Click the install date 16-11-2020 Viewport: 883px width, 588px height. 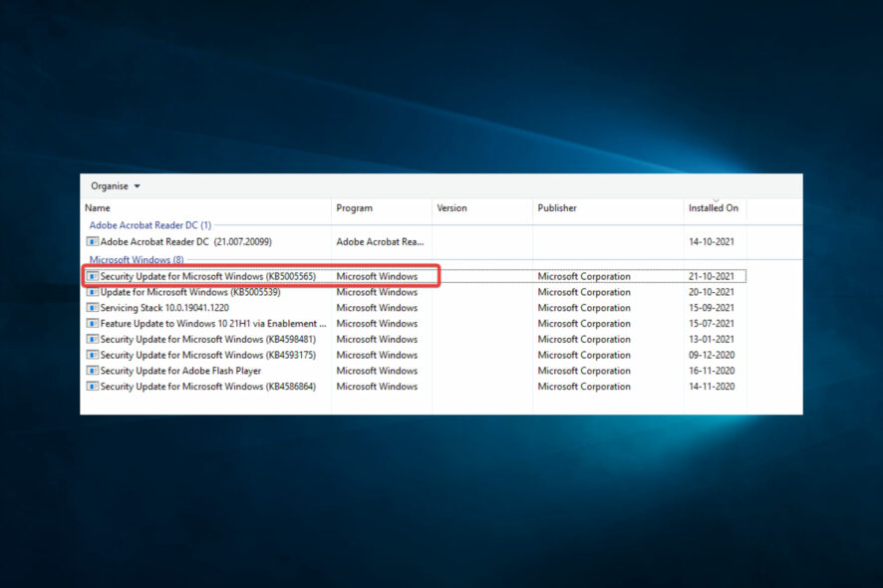pos(712,371)
